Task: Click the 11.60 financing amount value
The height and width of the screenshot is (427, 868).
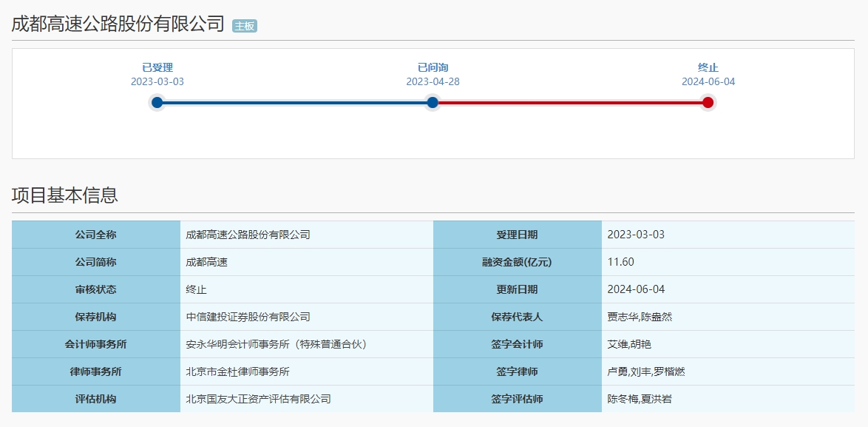Action: pos(620,262)
